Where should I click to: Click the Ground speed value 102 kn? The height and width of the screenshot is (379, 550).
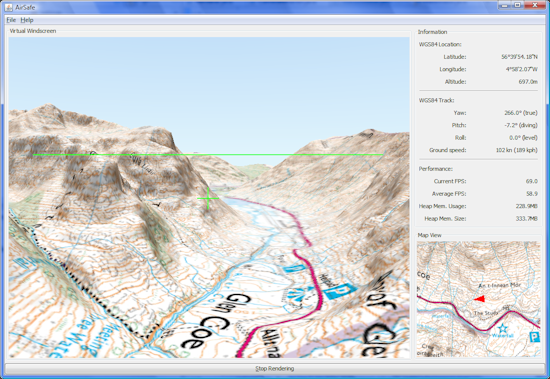[517, 150]
